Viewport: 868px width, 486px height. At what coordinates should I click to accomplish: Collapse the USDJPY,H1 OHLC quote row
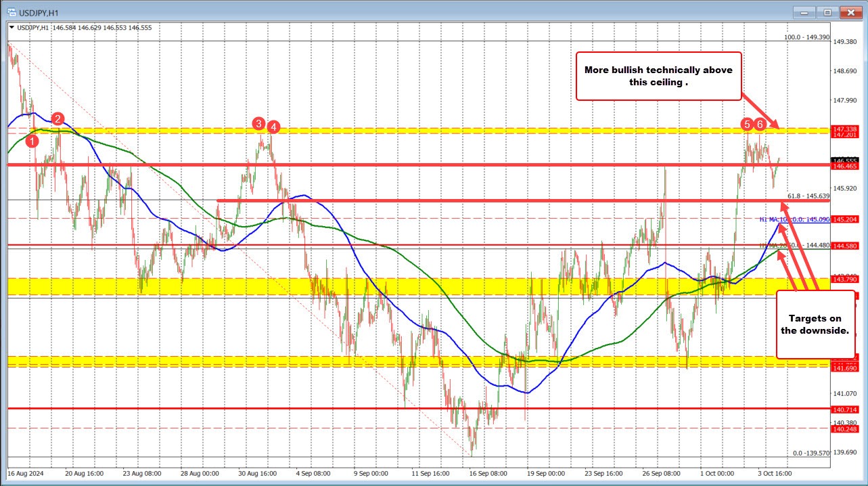point(12,28)
